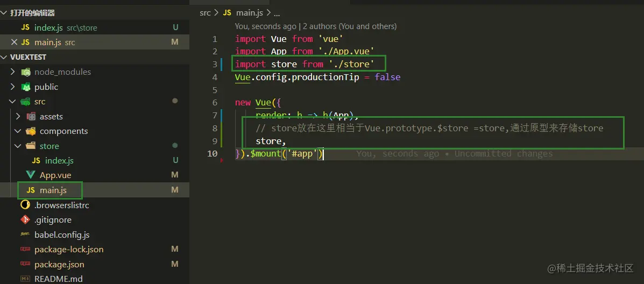Click the 'Uncommitted changes' blame annotation
The height and width of the screenshot is (284, 644).
coord(504,154)
